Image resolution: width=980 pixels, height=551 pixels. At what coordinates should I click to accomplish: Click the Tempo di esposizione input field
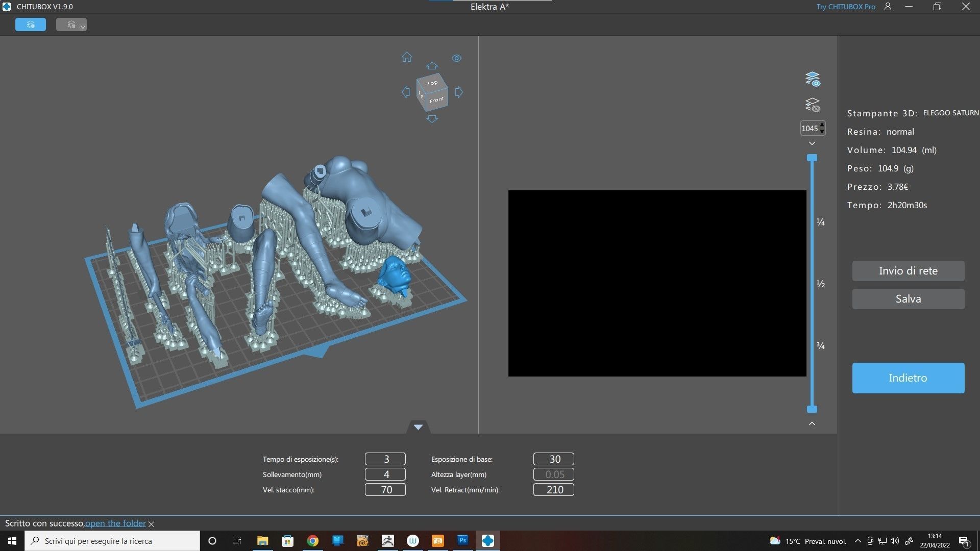point(385,459)
